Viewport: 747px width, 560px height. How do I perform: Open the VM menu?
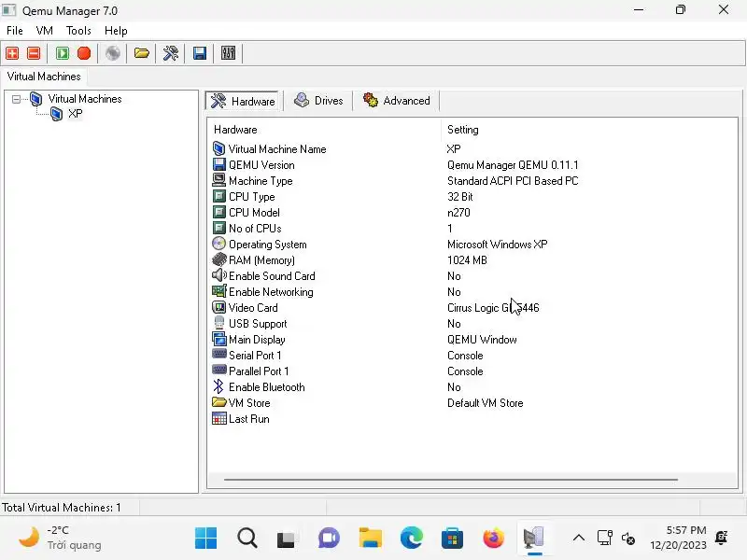(44, 31)
